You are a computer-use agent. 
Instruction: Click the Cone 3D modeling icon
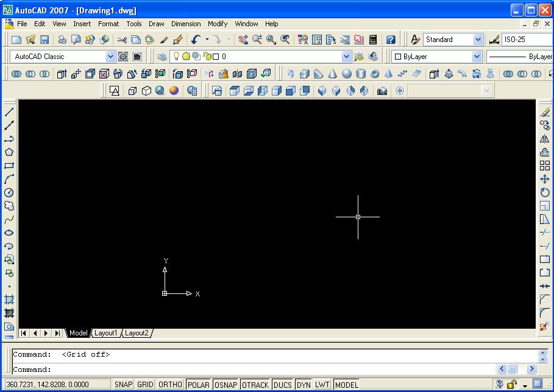tap(333, 74)
